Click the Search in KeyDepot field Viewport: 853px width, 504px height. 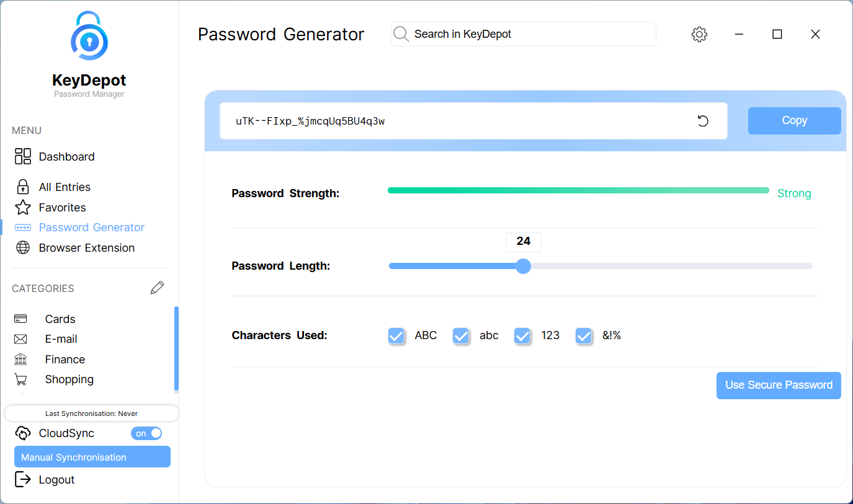(530, 34)
